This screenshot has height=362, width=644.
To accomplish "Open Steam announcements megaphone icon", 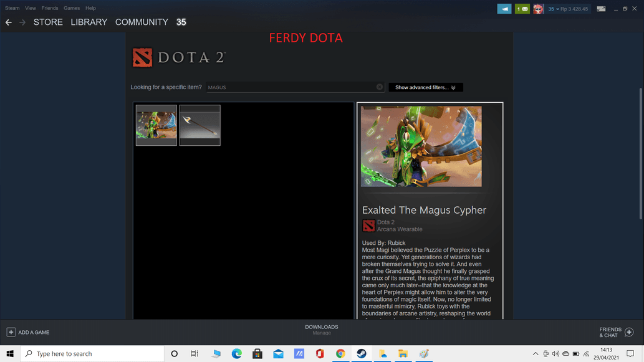I will click(x=504, y=9).
